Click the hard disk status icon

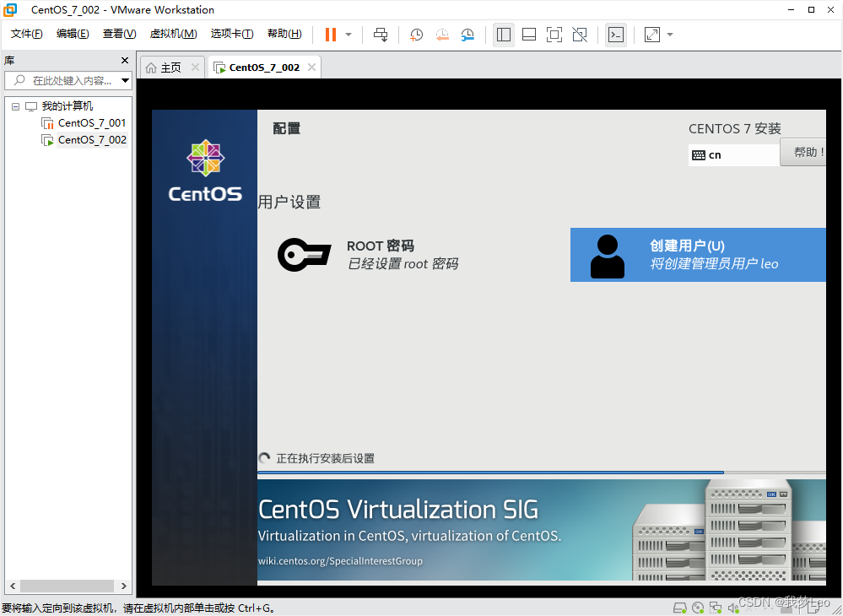[x=679, y=608]
